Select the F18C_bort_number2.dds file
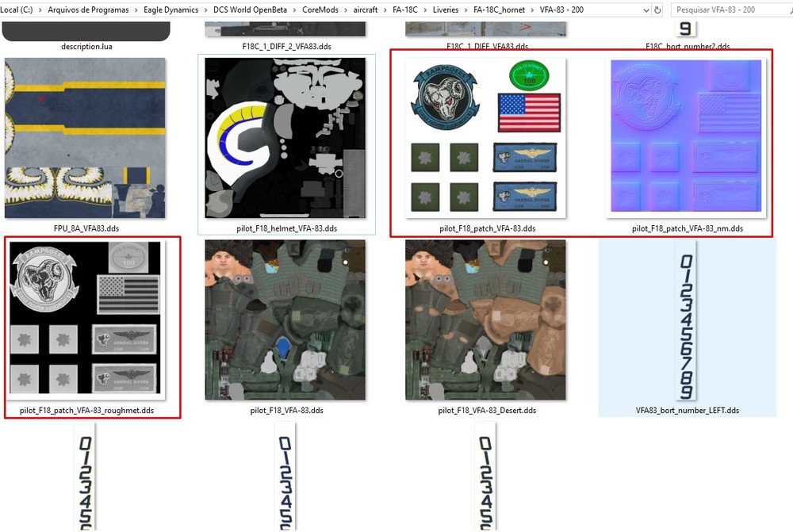This screenshot has width=793, height=532. click(684, 28)
